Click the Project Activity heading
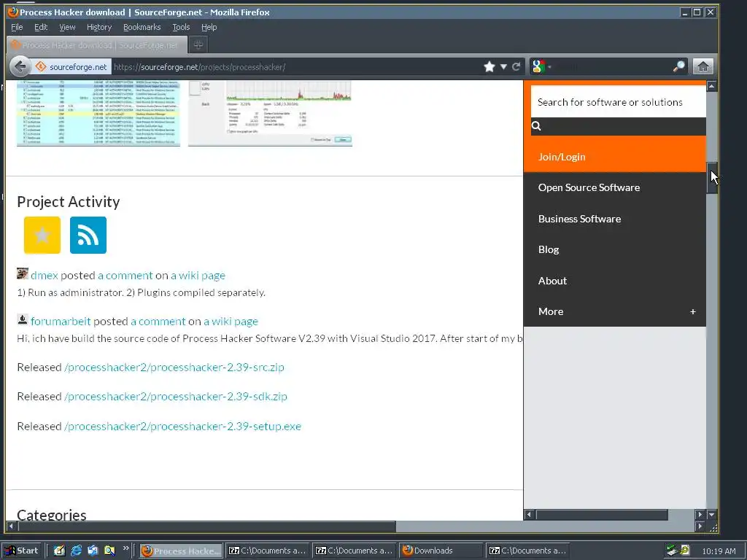The width and height of the screenshot is (747, 560). coord(69,202)
